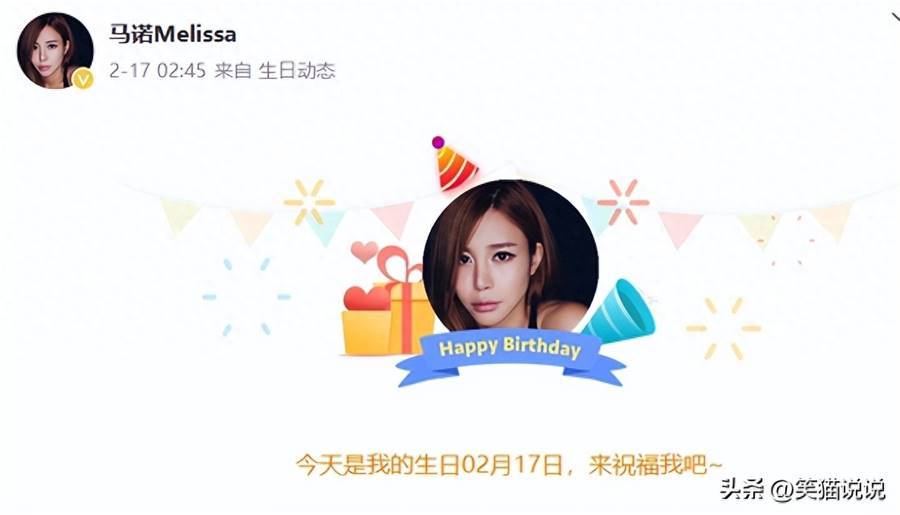Viewport: 900px width, 515px height.
Task: Click the pink bunting flag beside the hat
Action: click(393, 218)
